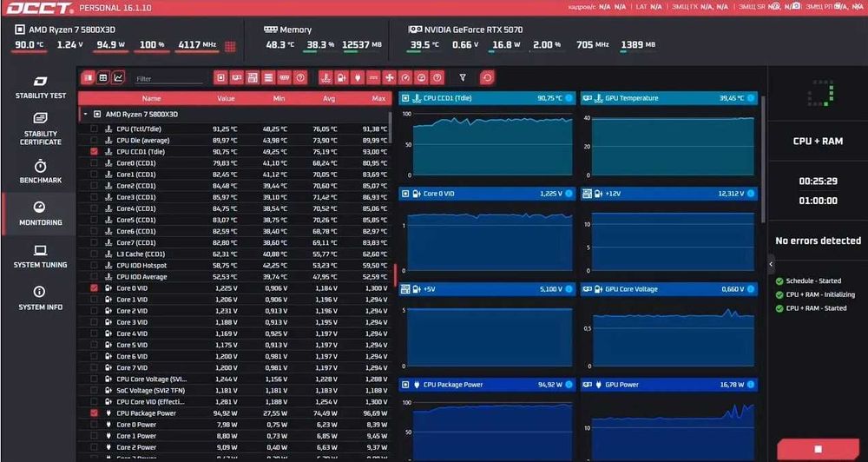Toggle the unknown readings question-mark filter
868x462 pixels.
(437, 77)
